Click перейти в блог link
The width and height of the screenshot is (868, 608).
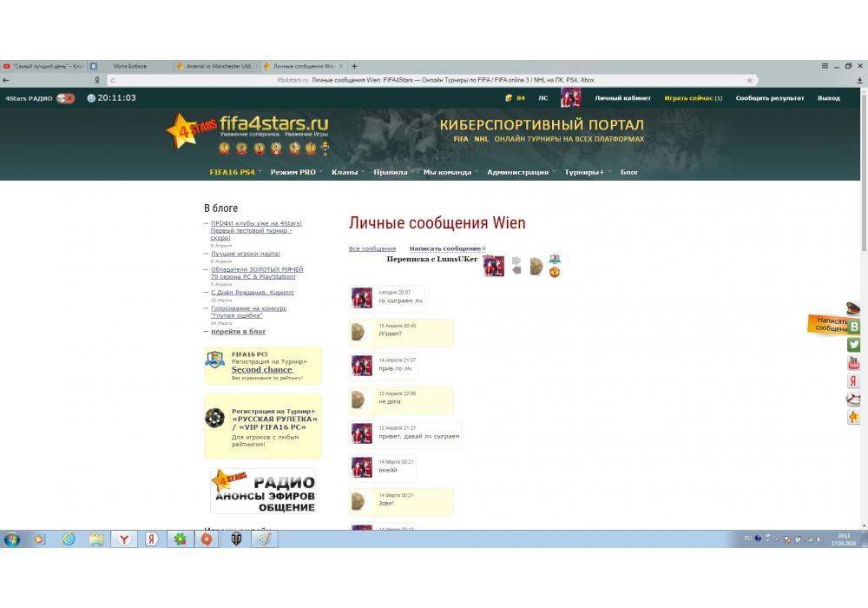point(238,331)
